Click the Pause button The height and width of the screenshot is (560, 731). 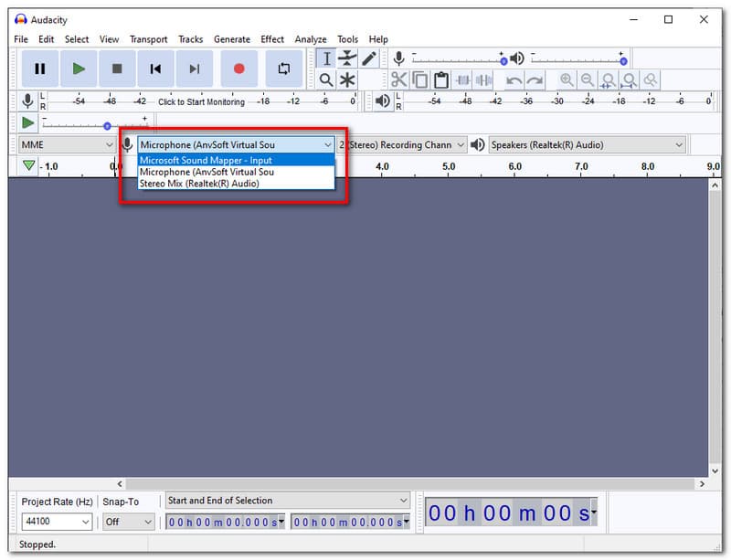coord(40,69)
